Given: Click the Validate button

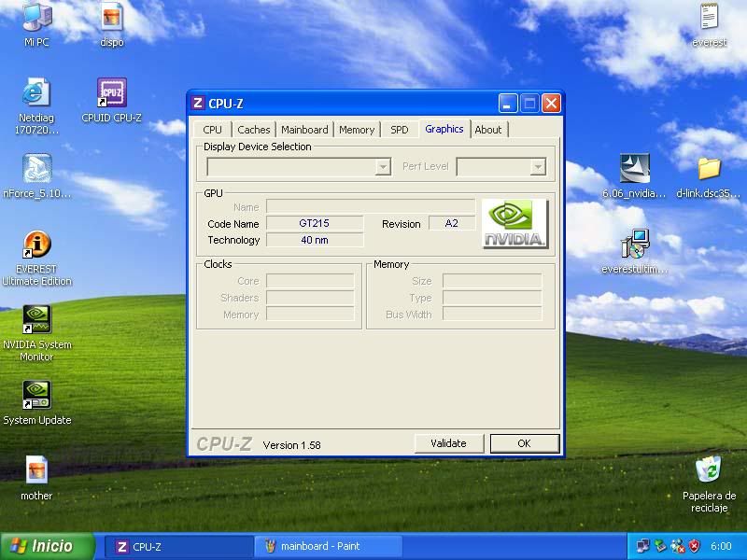Looking at the screenshot, I should (449, 443).
